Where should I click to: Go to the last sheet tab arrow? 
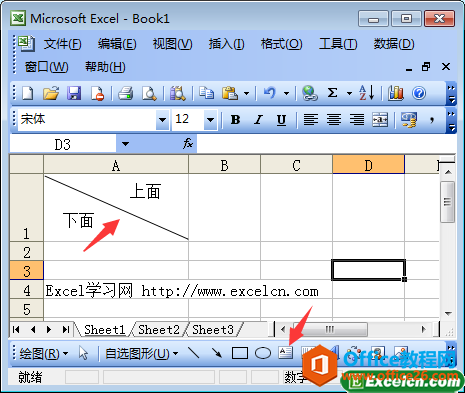pyautogui.click(x=66, y=330)
